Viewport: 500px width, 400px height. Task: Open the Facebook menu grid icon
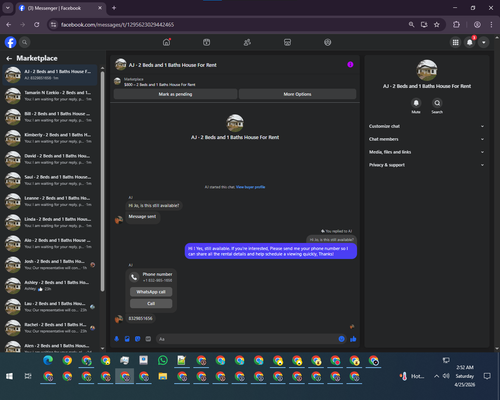(455, 42)
